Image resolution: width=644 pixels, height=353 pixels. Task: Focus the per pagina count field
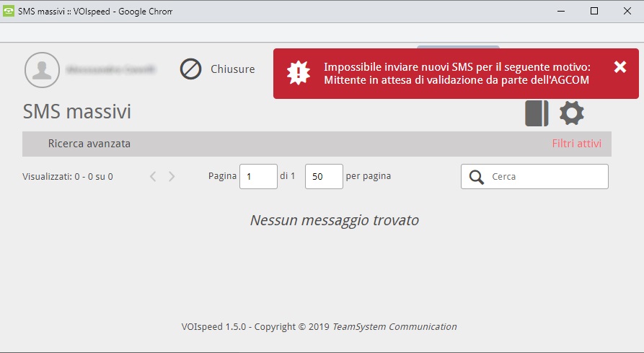pyautogui.click(x=324, y=176)
